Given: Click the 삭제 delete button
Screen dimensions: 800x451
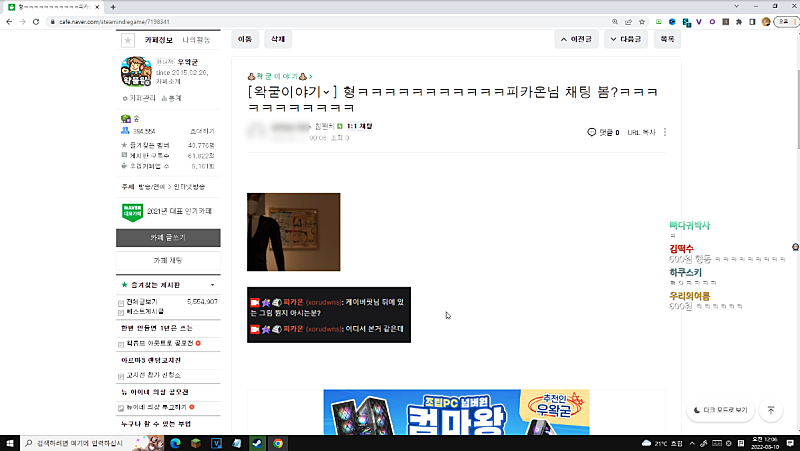Looking at the screenshot, I should tap(276, 39).
